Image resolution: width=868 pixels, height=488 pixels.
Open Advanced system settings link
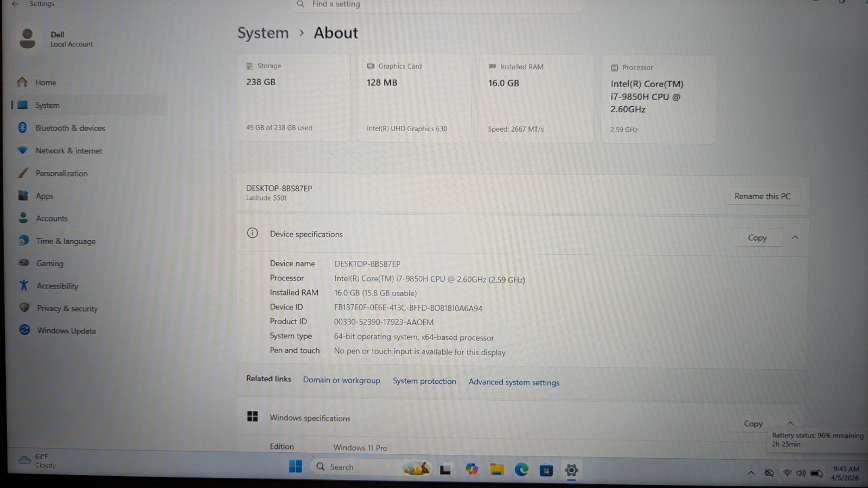point(514,382)
